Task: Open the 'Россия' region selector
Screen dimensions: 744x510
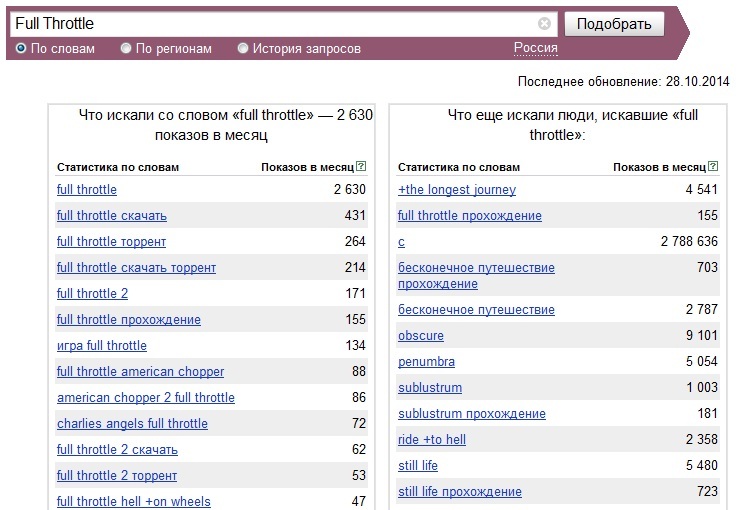Action: point(536,48)
